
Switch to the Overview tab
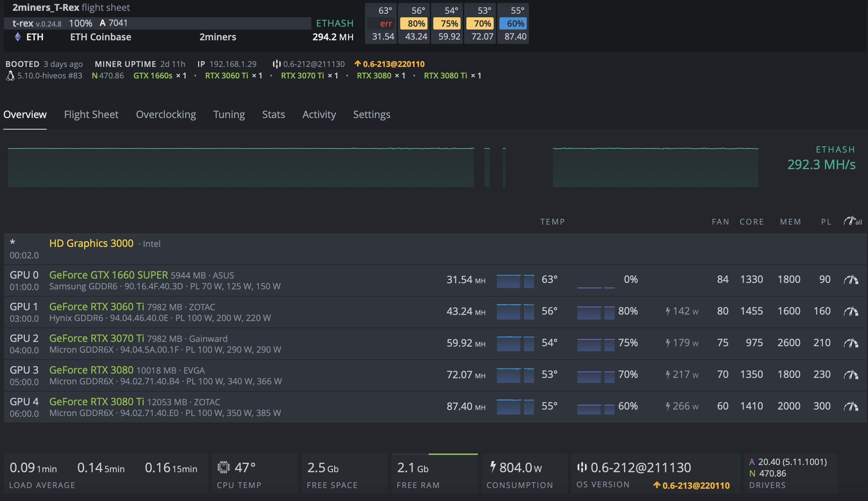25,114
